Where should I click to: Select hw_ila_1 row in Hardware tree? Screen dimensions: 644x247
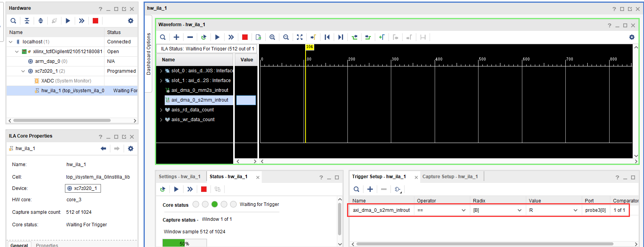point(72,91)
